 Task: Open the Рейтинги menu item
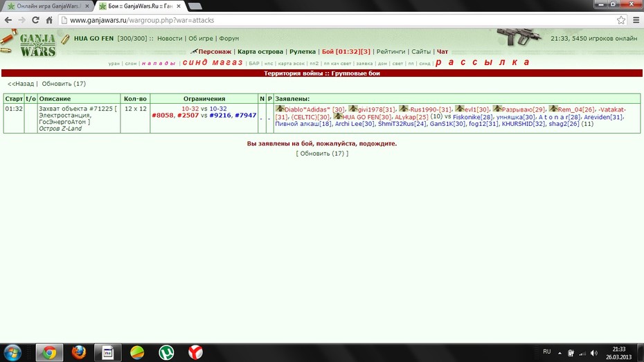tap(391, 52)
